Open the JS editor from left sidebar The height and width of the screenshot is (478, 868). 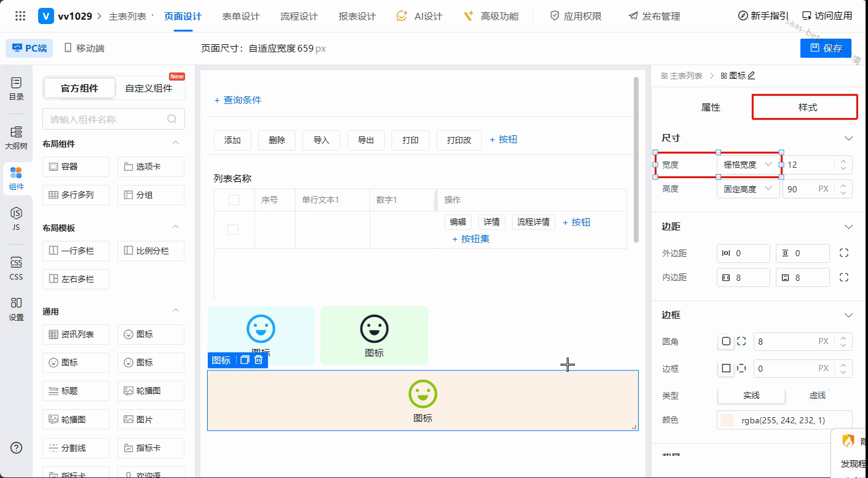click(16, 219)
